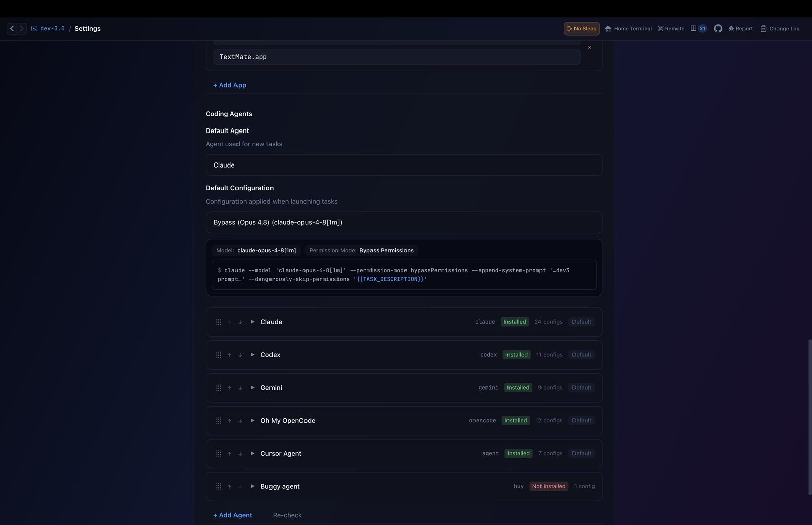Viewport: 812px width, 525px height.
Task: Click the + Add Agent link
Action: coord(232,515)
